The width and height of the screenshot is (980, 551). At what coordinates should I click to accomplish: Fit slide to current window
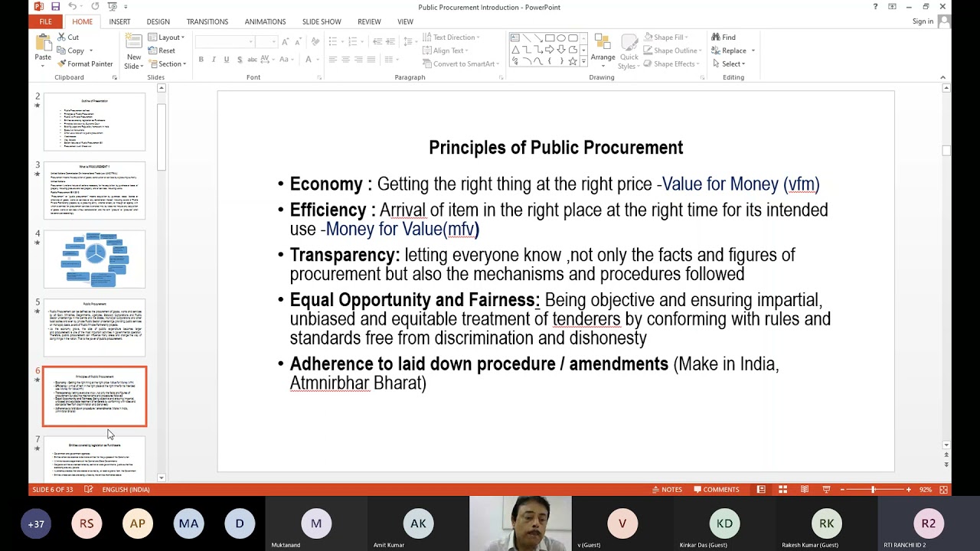(943, 490)
